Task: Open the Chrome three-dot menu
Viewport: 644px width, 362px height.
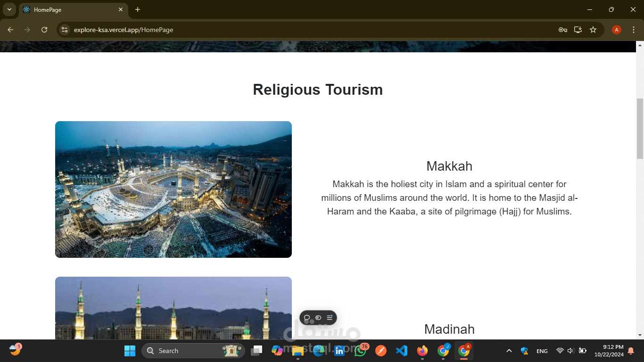Action: pyautogui.click(x=633, y=30)
